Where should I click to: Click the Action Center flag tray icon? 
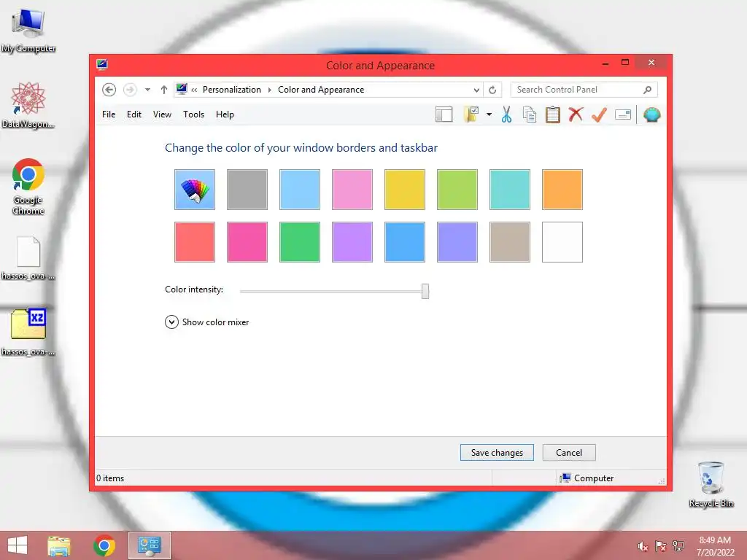tap(660, 547)
